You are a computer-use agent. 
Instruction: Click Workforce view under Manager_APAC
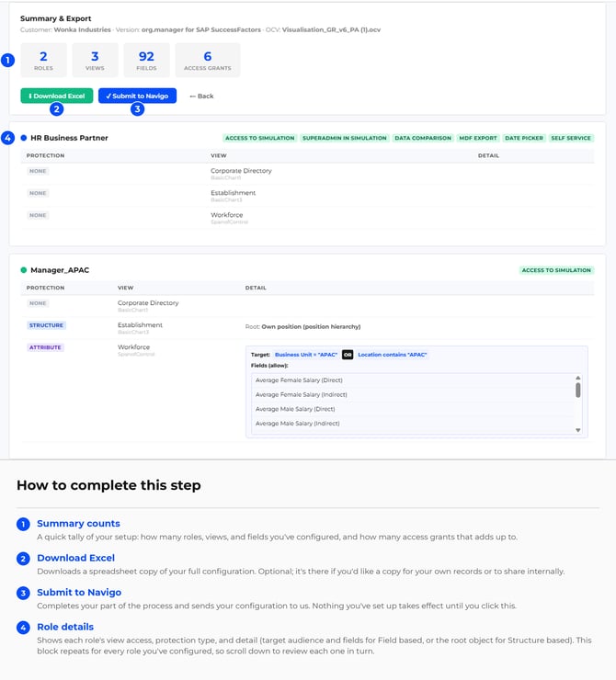click(133, 347)
